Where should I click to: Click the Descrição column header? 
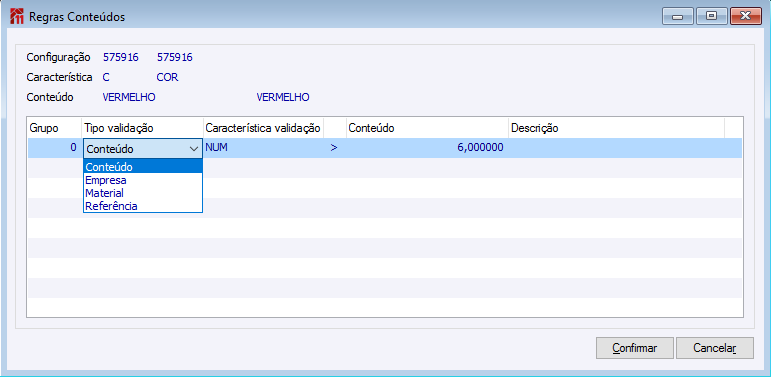[x=616, y=128]
